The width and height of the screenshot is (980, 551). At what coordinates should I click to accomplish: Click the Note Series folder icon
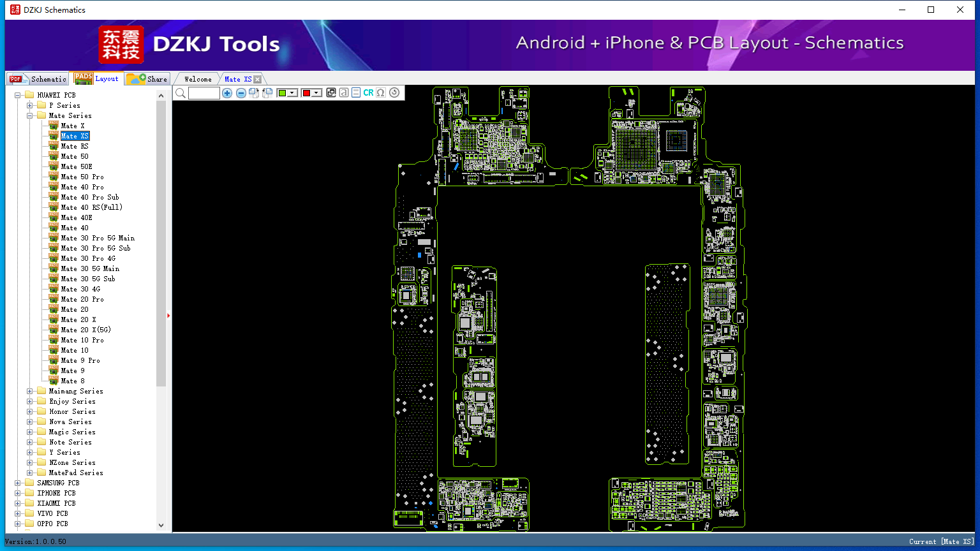(x=41, y=442)
